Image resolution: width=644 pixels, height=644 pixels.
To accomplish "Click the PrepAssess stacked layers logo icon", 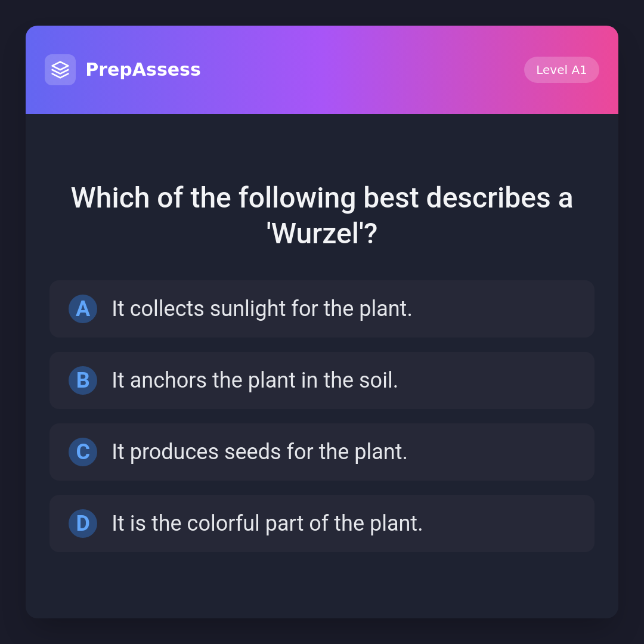I will point(60,70).
